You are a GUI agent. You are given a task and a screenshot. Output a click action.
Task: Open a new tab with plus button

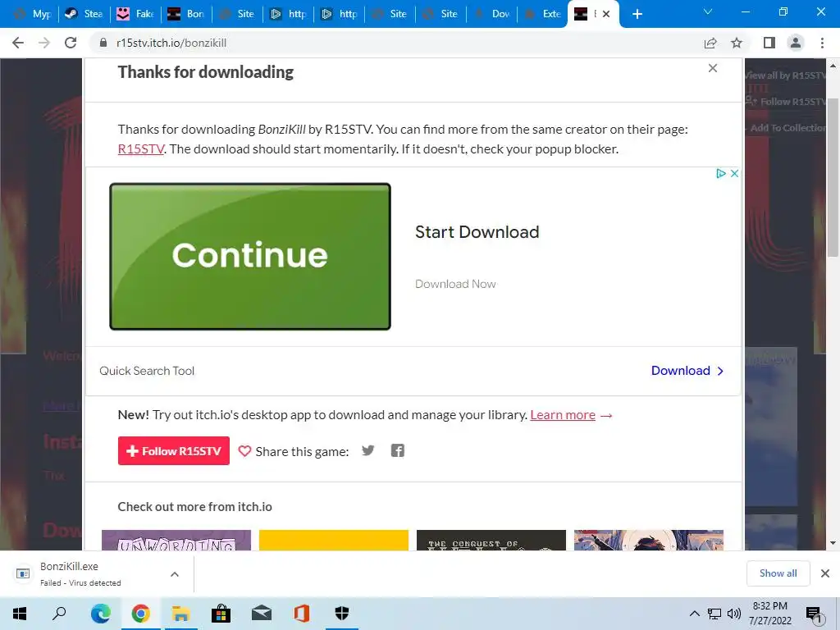click(637, 14)
